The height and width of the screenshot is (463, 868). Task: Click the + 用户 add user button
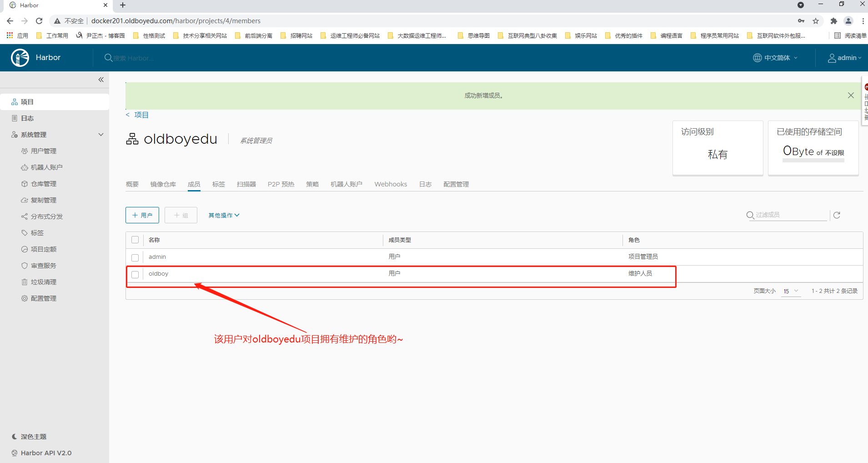(x=142, y=215)
